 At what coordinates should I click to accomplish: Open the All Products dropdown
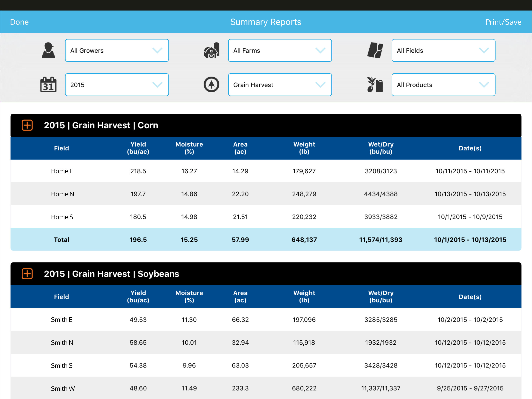(443, 85)
